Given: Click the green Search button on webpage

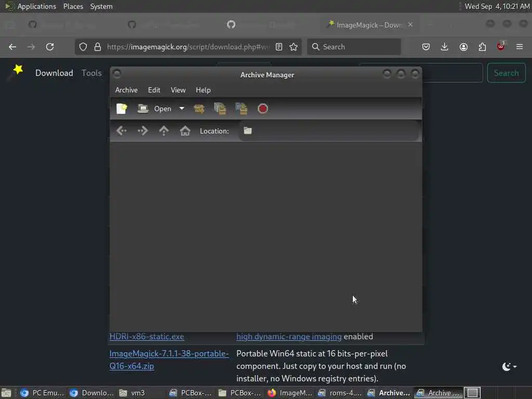Looking at the screenshot, I should coord(506,73).
